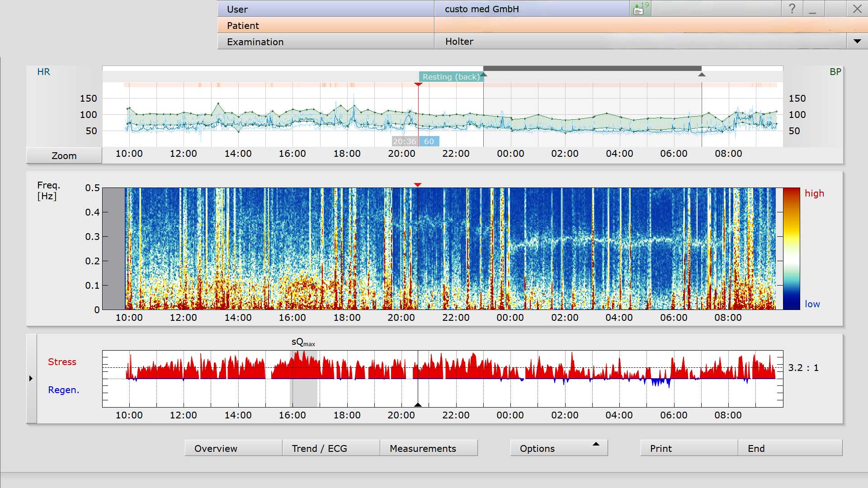Select the red time cursor marker in HR chart
868x488 pixels.
pyautogui.click(x=418, y=84)
